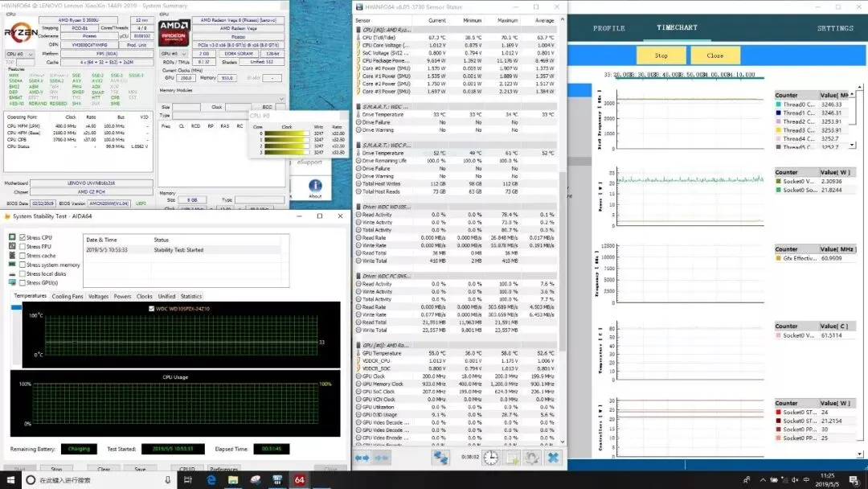Uncheck the Stress CPU checkbox
The width and height of the screenshot is (868, 489).
(x=23, y=237)
